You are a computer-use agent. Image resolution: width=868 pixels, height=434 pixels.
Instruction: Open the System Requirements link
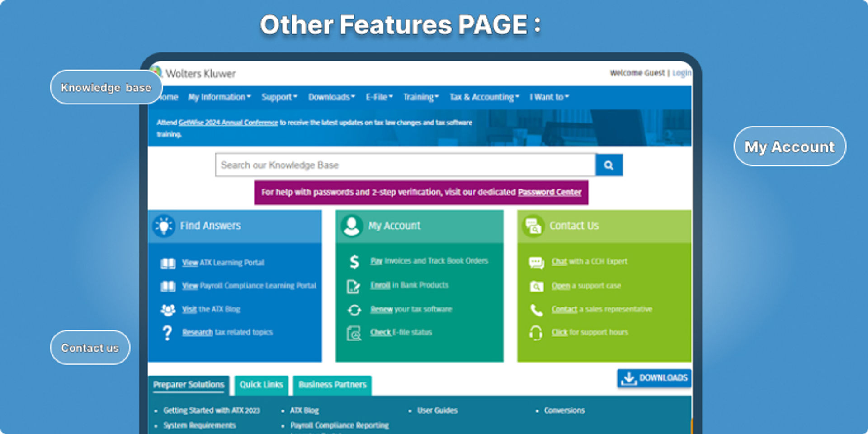[x=199, y=426]
